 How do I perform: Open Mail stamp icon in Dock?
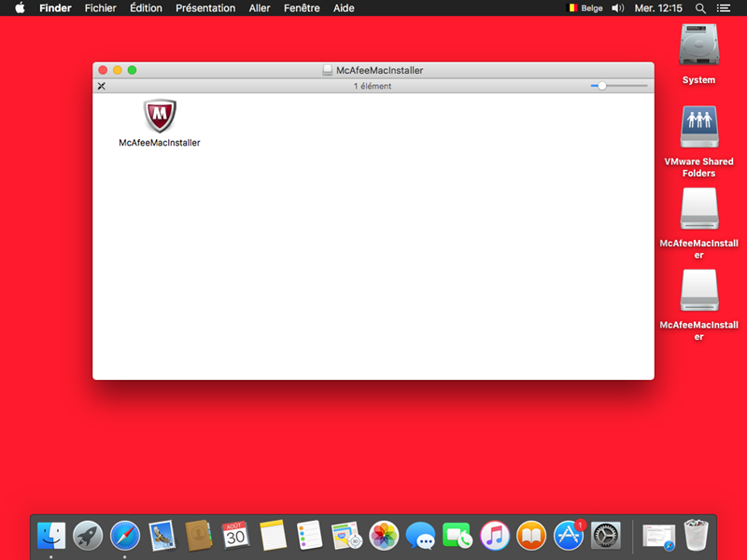click(x=162, y=535)
